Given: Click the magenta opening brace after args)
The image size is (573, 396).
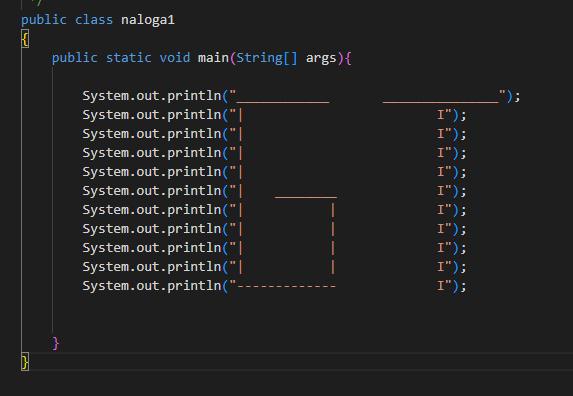Looking at the screenshot, I should tap(348, 58).
